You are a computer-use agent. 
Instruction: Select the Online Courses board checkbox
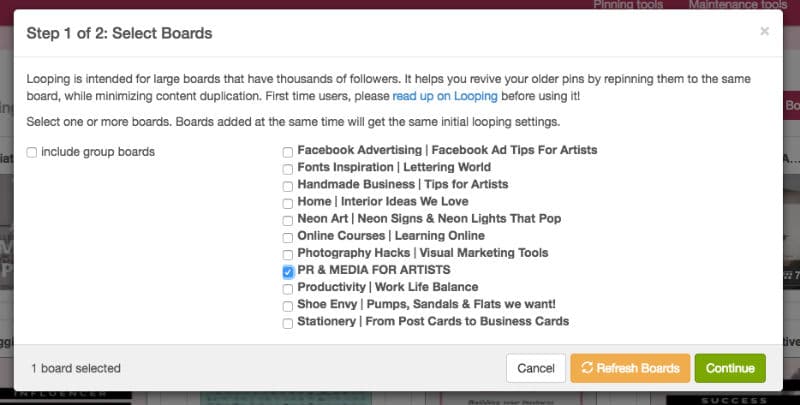[x=288, y=238]
